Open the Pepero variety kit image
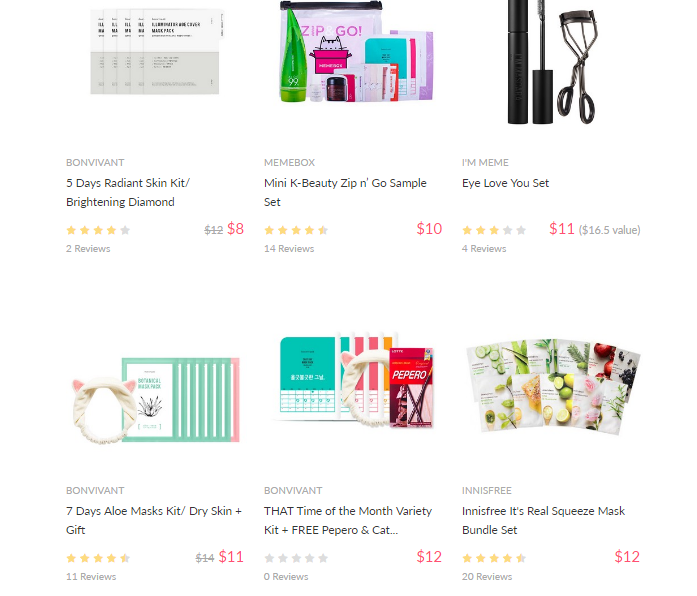 tap(353, 380)
